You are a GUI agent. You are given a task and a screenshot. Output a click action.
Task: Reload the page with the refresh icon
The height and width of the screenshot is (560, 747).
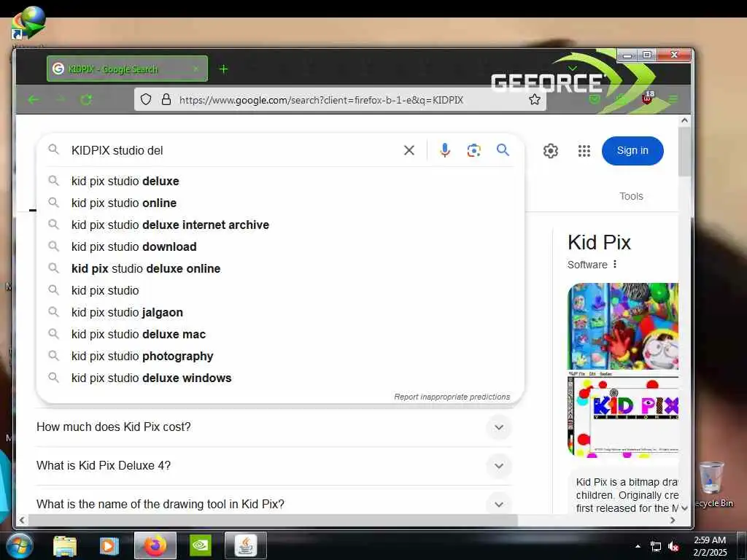tap(86, 99)
